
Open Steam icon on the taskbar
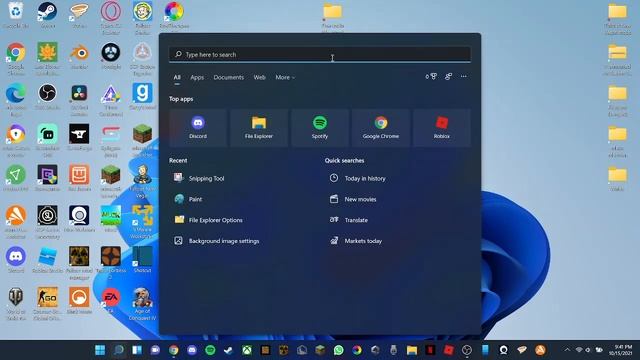229,350
